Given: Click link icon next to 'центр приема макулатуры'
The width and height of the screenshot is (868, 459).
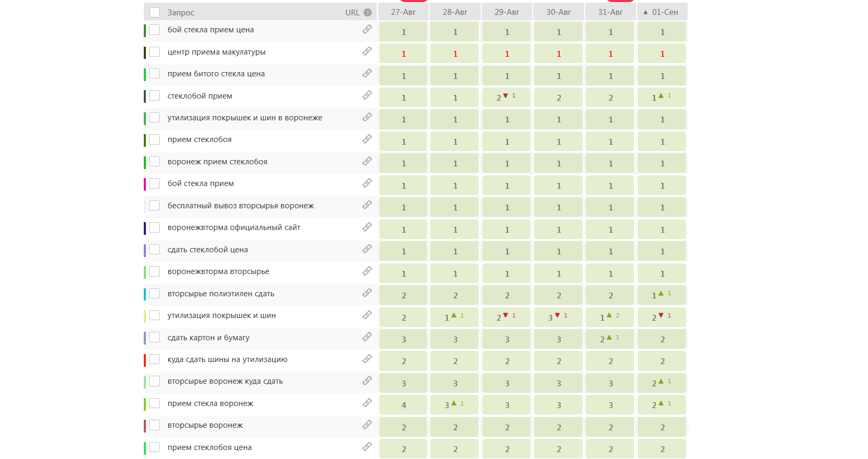Looking at the screenshot, I should point(367,51).
